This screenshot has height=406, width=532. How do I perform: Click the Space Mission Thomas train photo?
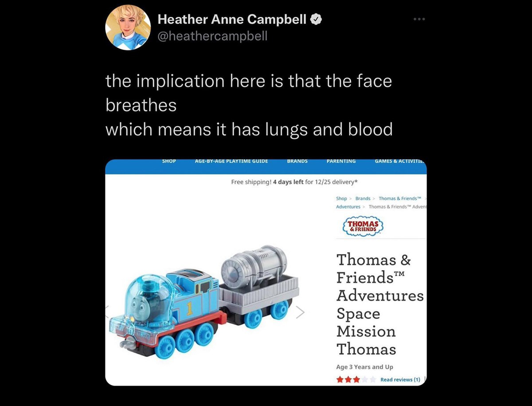tap(204, 302)
